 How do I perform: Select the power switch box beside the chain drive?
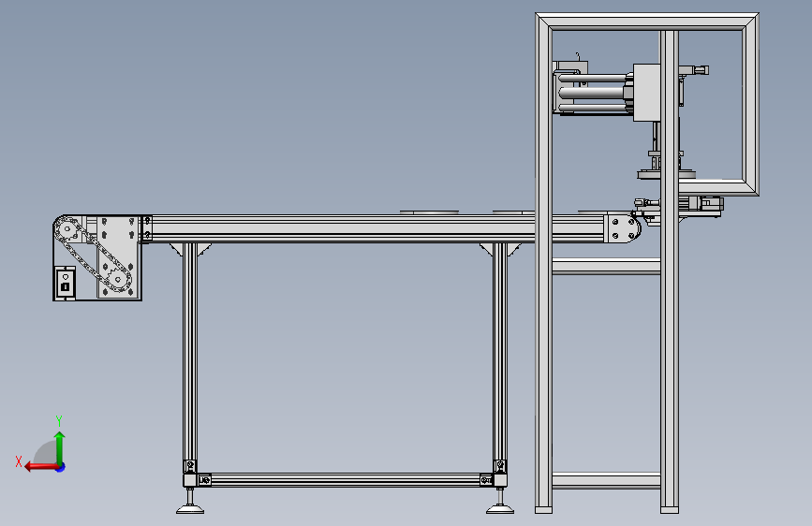click(66, 283)
